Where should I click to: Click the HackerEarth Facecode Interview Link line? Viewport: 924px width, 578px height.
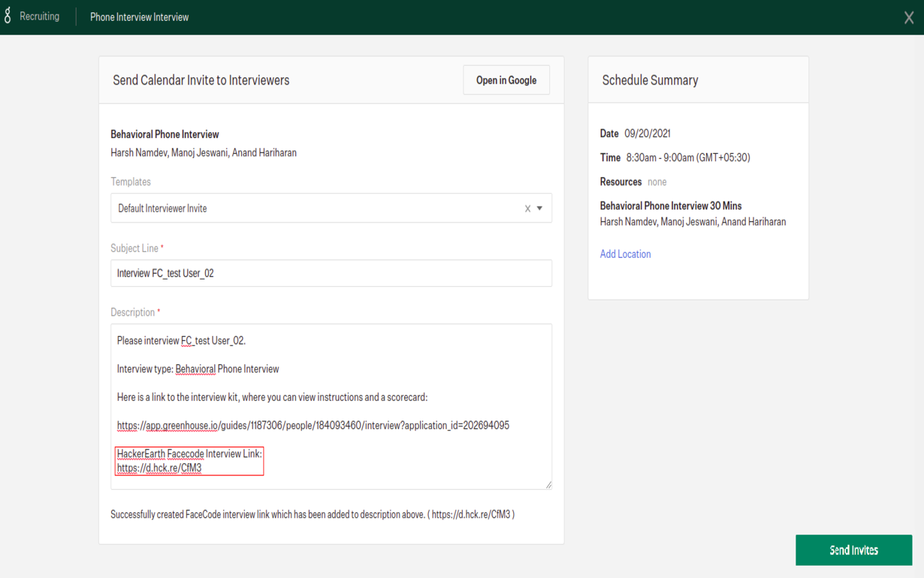[190, 454]
